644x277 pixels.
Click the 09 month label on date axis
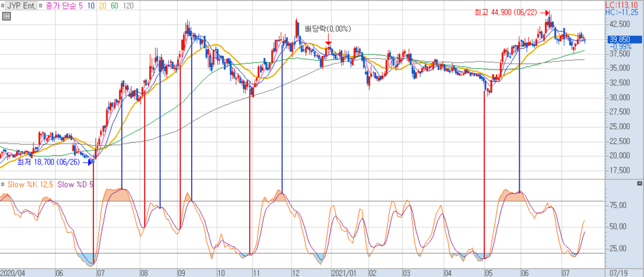pos(181,273)
